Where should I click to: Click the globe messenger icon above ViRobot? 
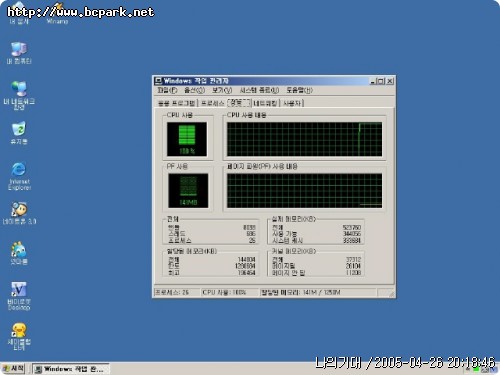[19, 253]
